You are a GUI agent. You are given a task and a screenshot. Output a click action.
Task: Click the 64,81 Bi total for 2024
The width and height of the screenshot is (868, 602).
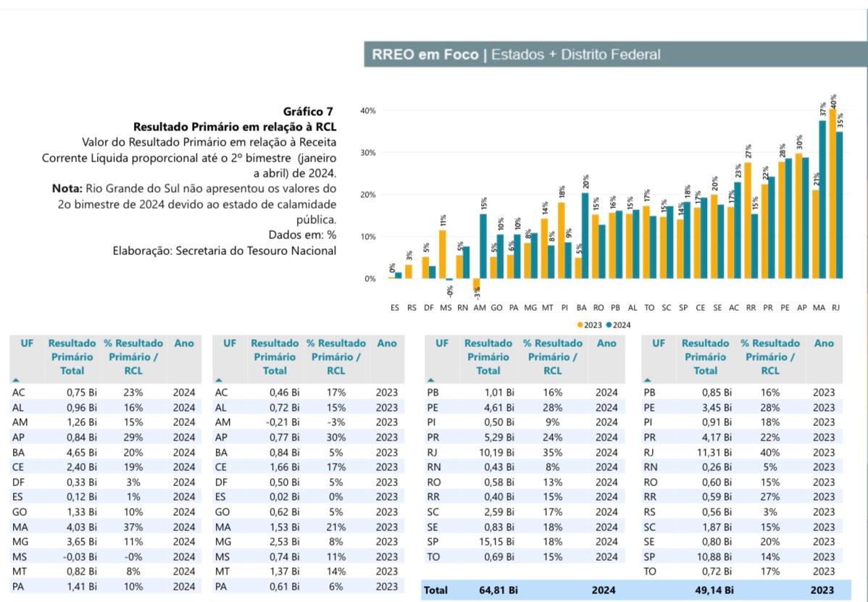(498, 590)
